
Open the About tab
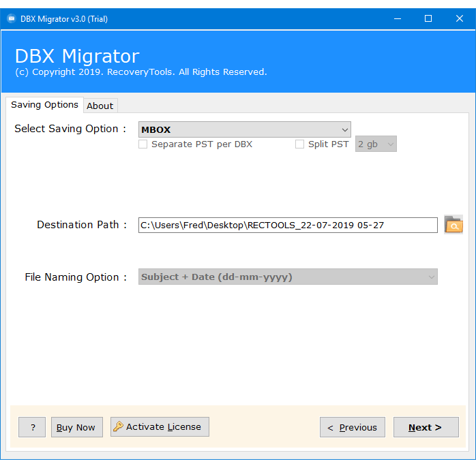point(100,106)
